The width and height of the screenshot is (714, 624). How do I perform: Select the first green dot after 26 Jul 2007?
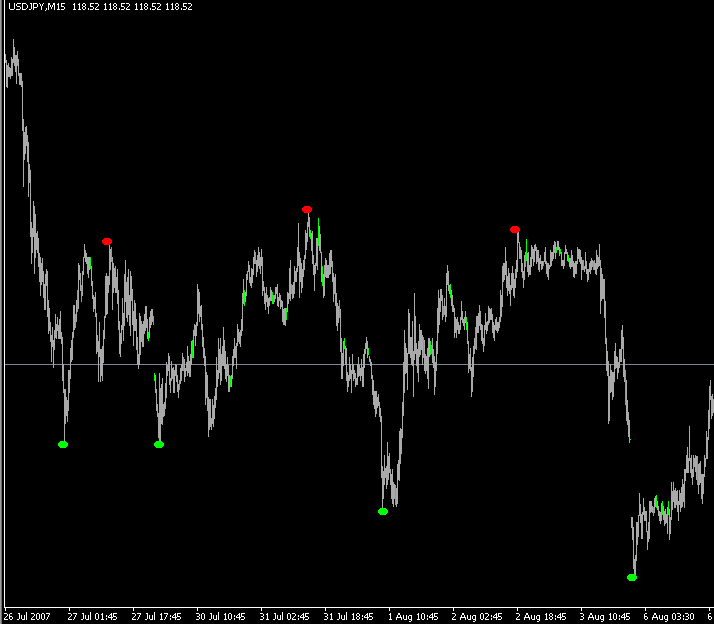63,445
